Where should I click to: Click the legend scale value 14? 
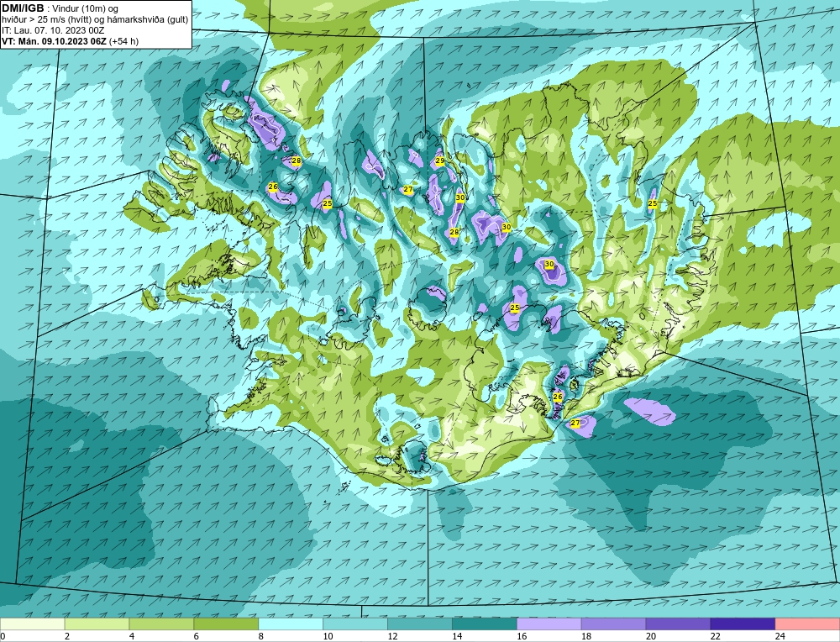(457, 636)
